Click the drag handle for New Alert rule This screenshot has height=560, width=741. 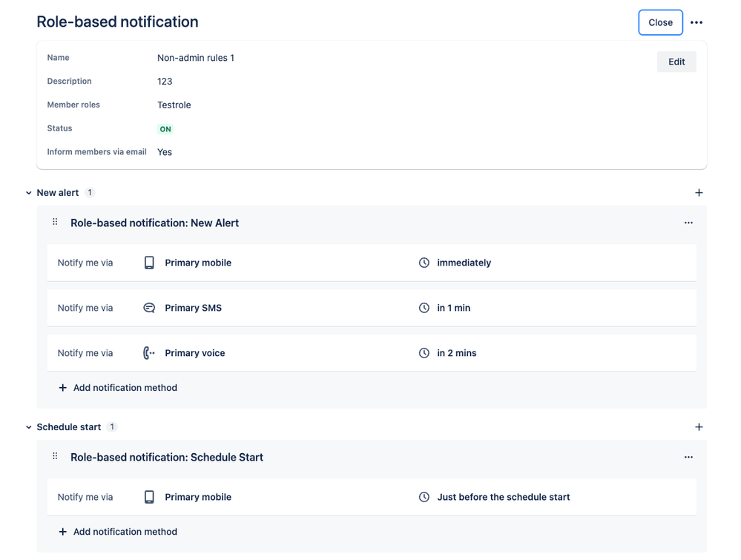tap(55, 222)
